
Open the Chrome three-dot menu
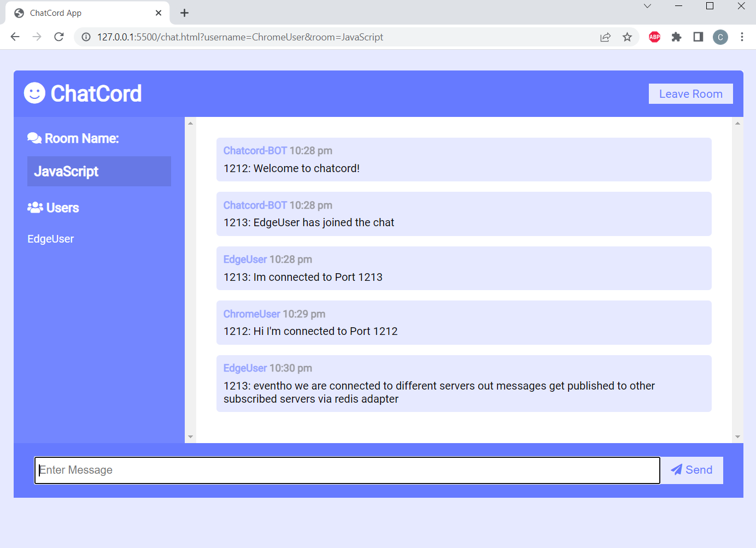pyautogui.click(x=742, y=37)
